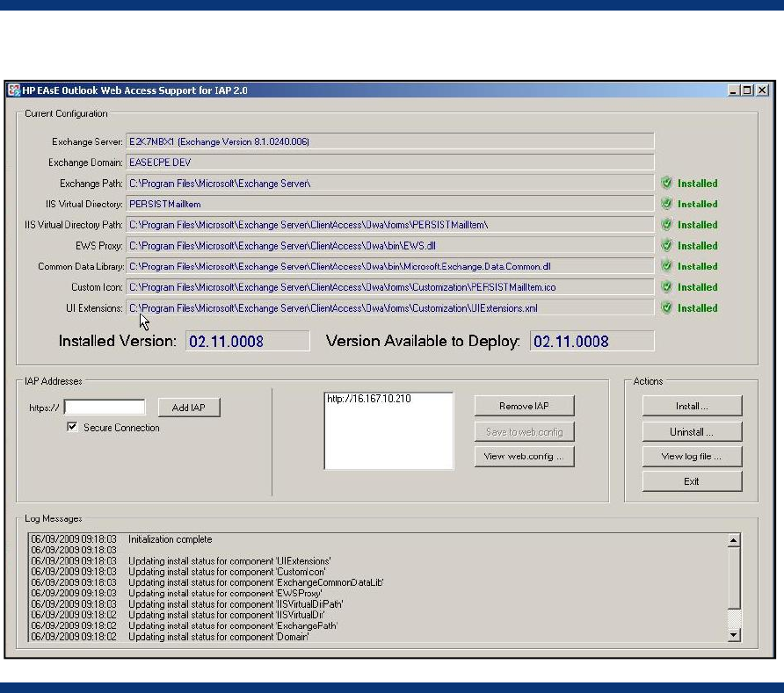
Task: Click the Uninstall... button
Action: [x=692, y=431]
